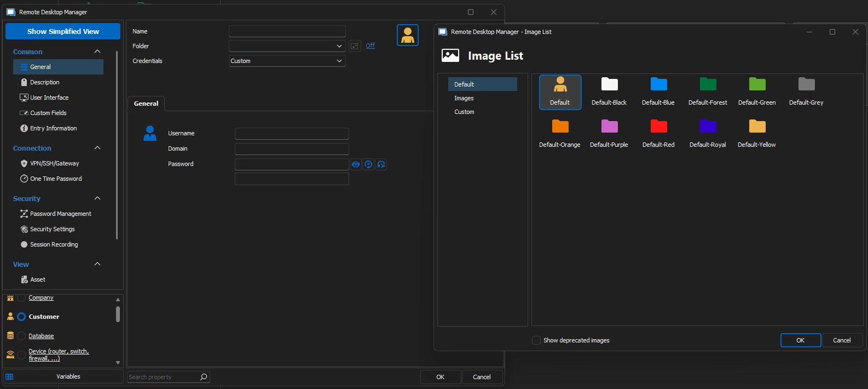Choose the Default-Purple folder image
The height and width of the screenshot is (389, 868).
tap(609, 127)
